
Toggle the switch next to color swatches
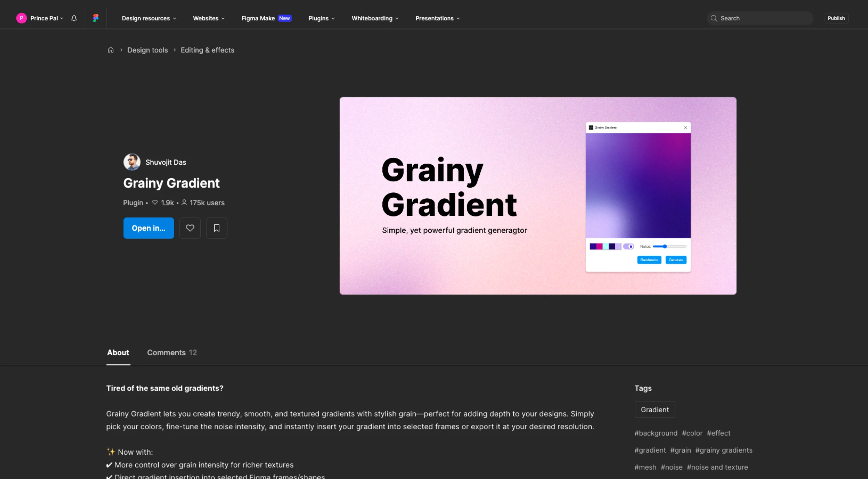[628, 246]
